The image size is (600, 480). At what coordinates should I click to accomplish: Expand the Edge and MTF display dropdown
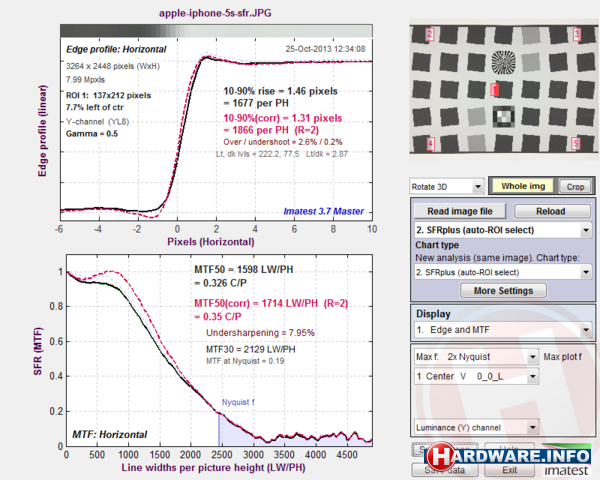click(503, 330)
